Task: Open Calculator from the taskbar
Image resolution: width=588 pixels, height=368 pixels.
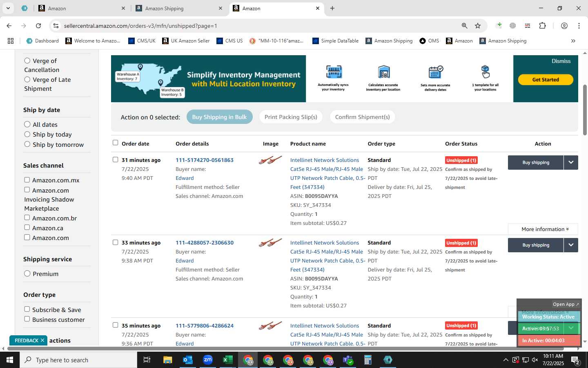Action: point(368,360)
